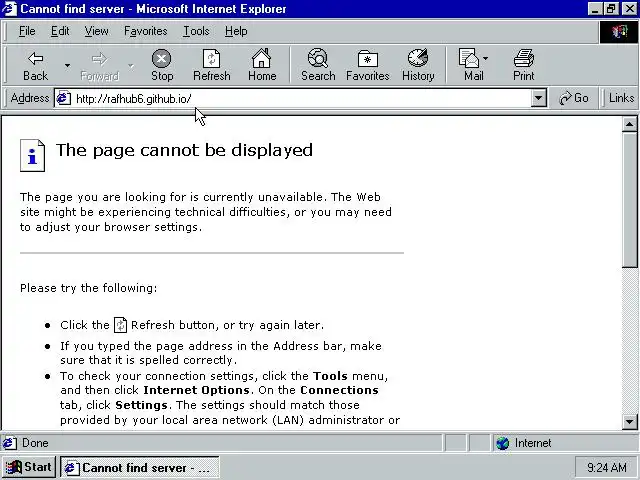Expand the Mail button dropdown arrow

[485, 58]
